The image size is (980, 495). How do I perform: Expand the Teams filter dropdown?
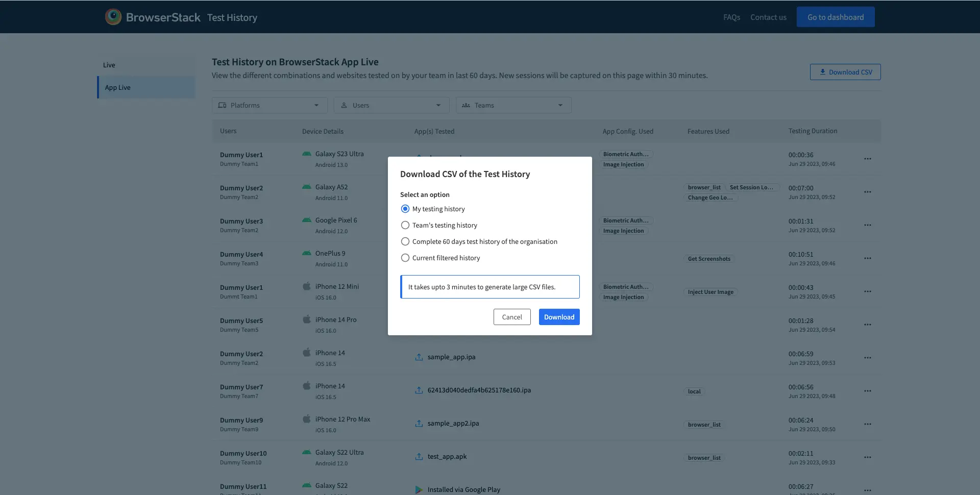(513, 105)
